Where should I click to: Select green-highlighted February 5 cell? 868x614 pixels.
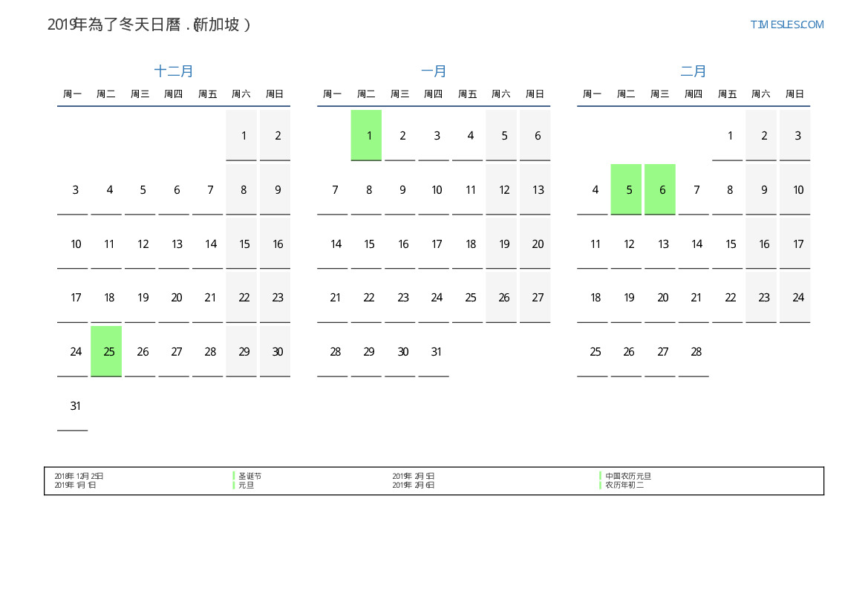(x=626, y=189)
